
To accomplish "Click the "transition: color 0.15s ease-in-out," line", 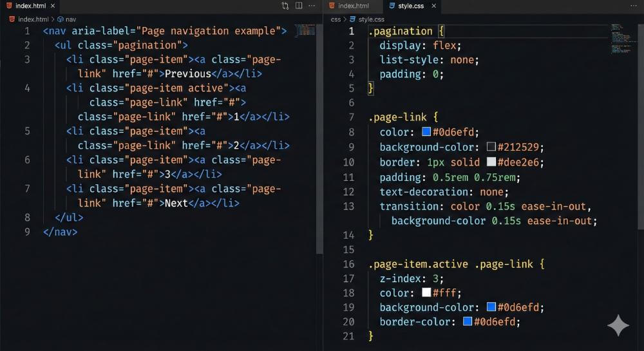I will pos(486,207).
